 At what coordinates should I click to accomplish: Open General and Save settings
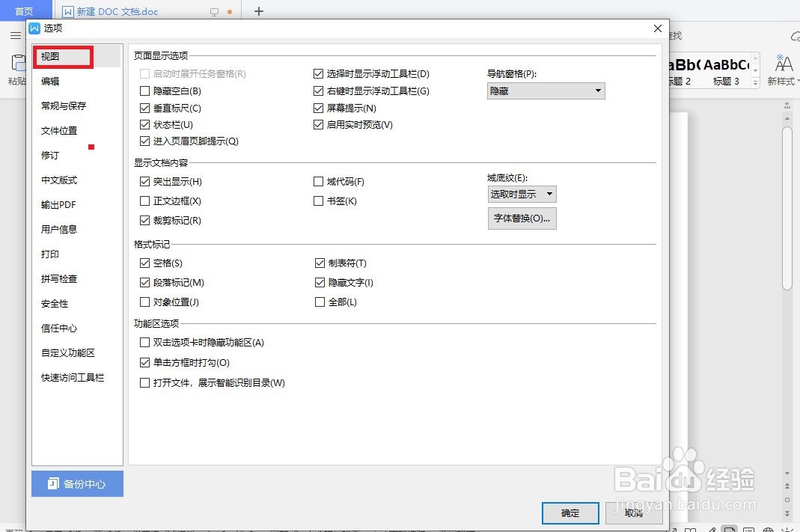pos(64,106)
